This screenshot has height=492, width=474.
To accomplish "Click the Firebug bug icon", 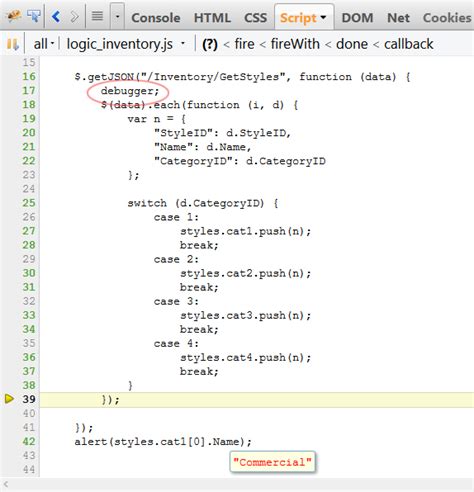I will (14, 16).
